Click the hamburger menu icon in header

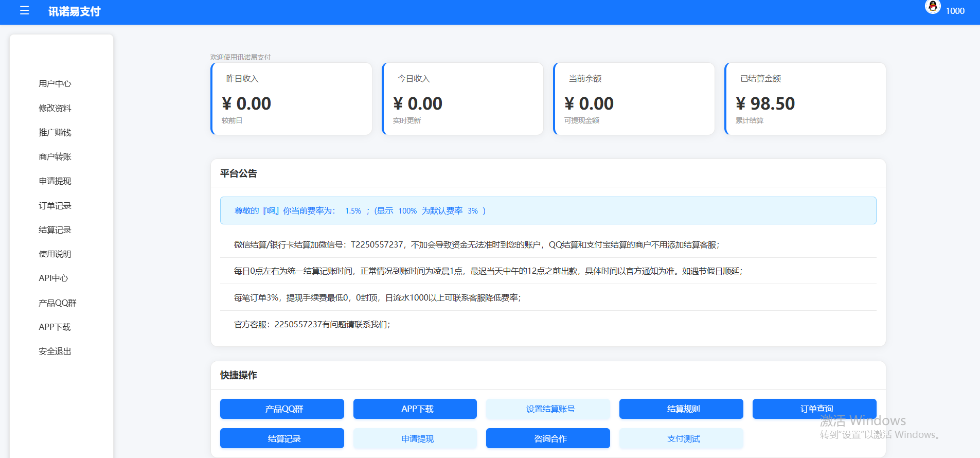24,11
